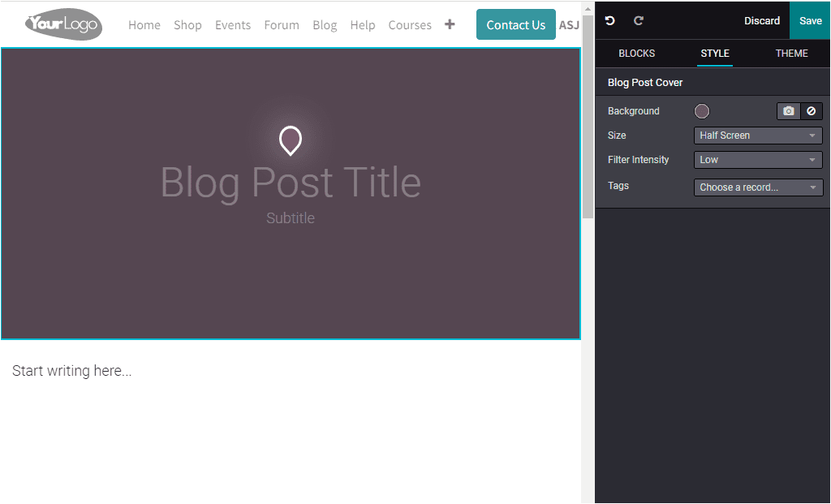Viewport: 831px width, 504px height.
Task: Open the Tags record chooser dropdown
Action: 757,187
